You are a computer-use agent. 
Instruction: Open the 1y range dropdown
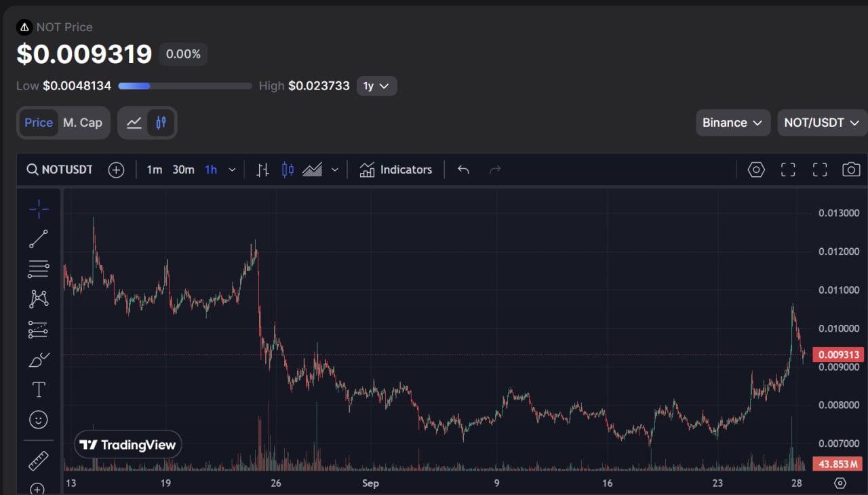click(376, 86)
